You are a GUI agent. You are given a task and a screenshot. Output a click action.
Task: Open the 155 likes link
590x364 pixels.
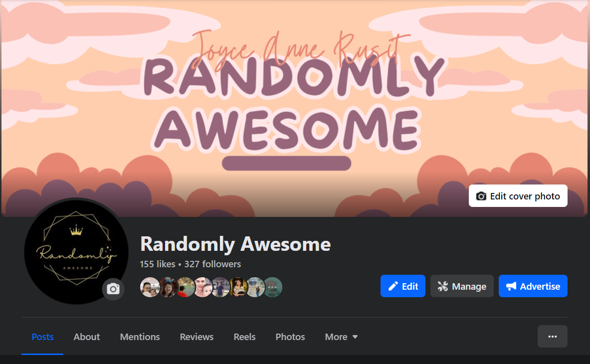(x=157, y=264)
